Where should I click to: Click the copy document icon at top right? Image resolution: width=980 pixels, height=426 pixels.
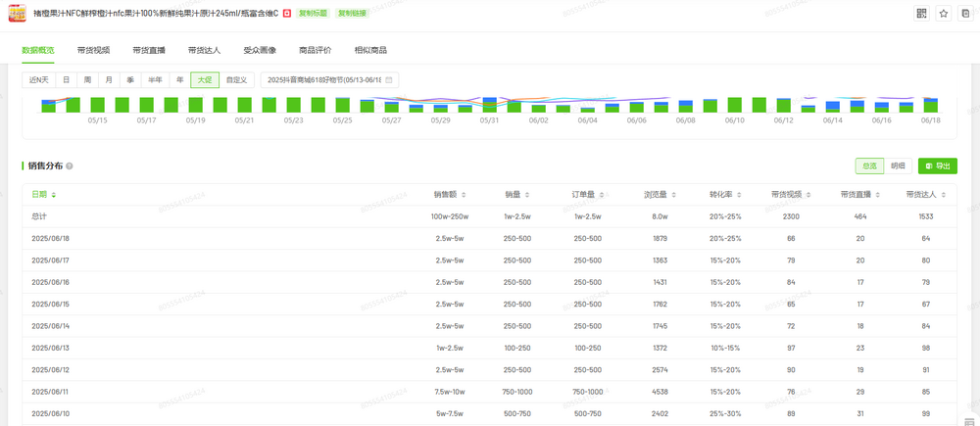[965, 14]
